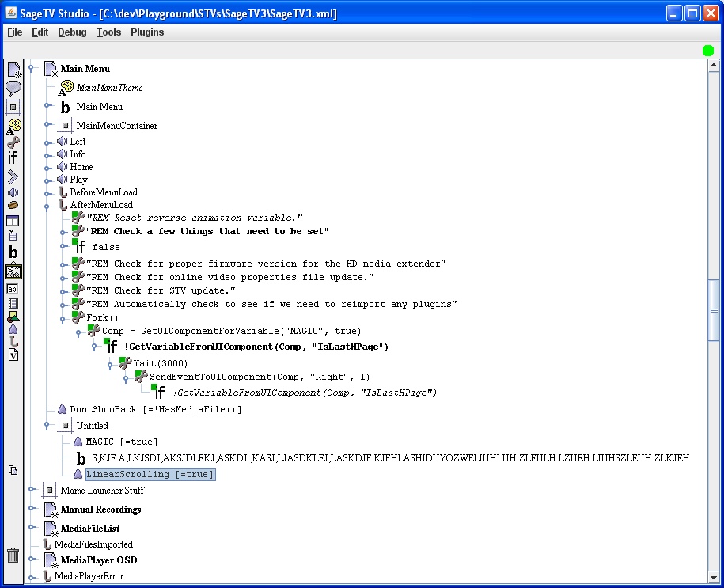The height and width of the screenshot is (588, 724).
Task: Select the Branch chevron tool
Action: tap(13, 176)
